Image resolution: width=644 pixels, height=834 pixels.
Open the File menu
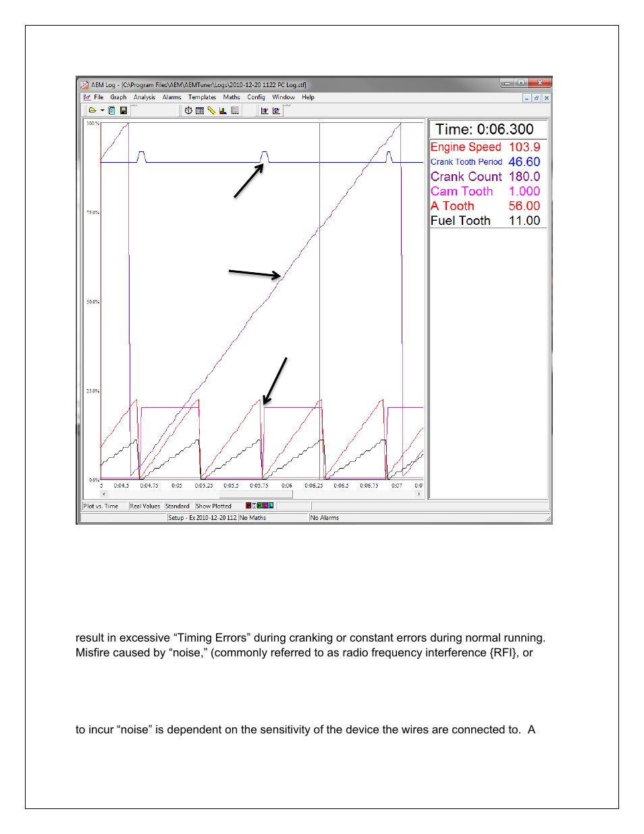pos(99,97)
